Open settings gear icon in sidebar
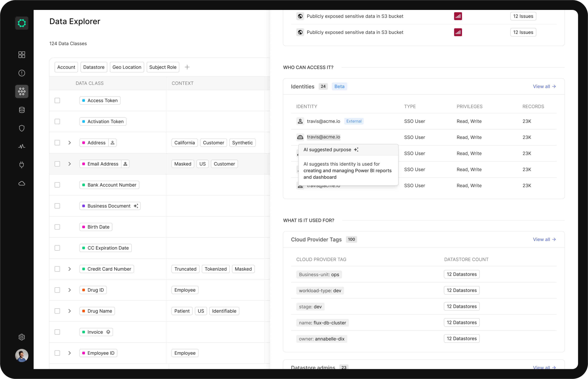Image resolution: width=588 pixels, height=379 pixels. [x=22, y=337]
